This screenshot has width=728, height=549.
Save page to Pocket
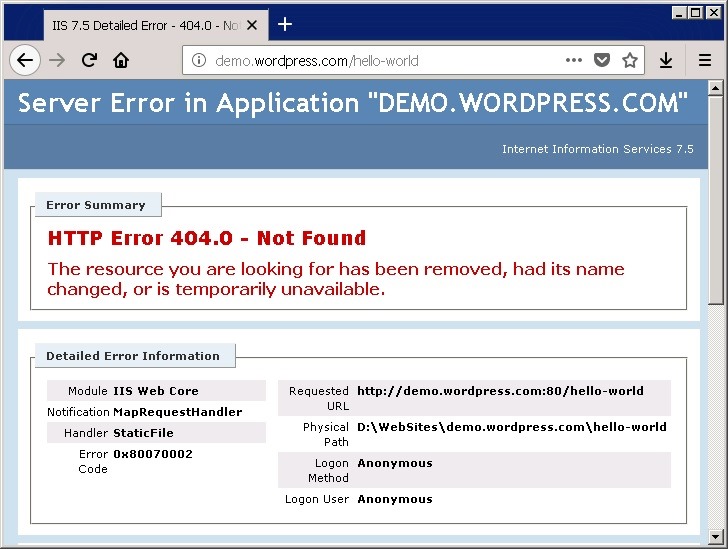coord(602,60)
